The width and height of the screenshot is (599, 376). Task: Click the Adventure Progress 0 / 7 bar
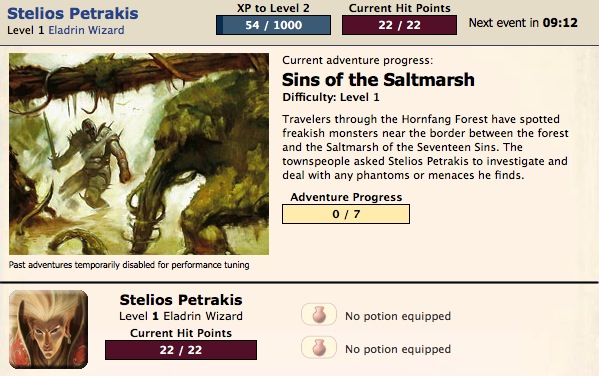pos(346,214)
